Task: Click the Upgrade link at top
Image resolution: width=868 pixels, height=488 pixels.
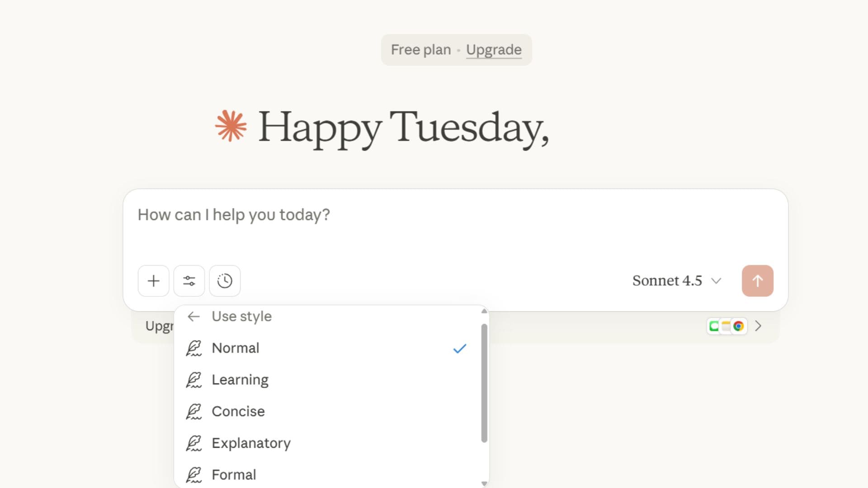Action: (x=494, y=50)
